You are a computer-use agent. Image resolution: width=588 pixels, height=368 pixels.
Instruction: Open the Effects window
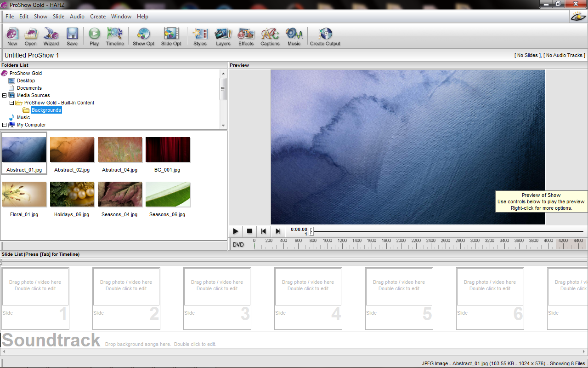point(246,36)
